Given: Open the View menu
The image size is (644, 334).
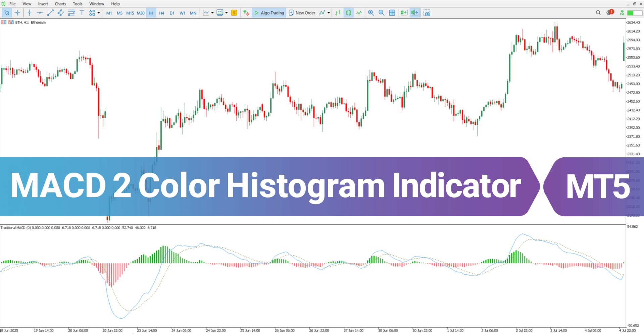Looking at the screenshot, I should [27, 4].
